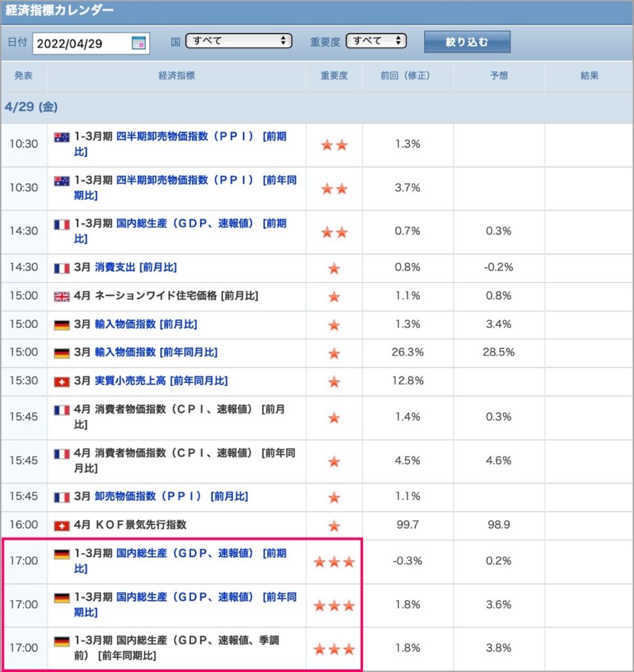The width and height of the screenshot is (634, 672).
Task: Click the Australian flag beside PPI [前年同期比]
Action: click(x=62, y=181)
